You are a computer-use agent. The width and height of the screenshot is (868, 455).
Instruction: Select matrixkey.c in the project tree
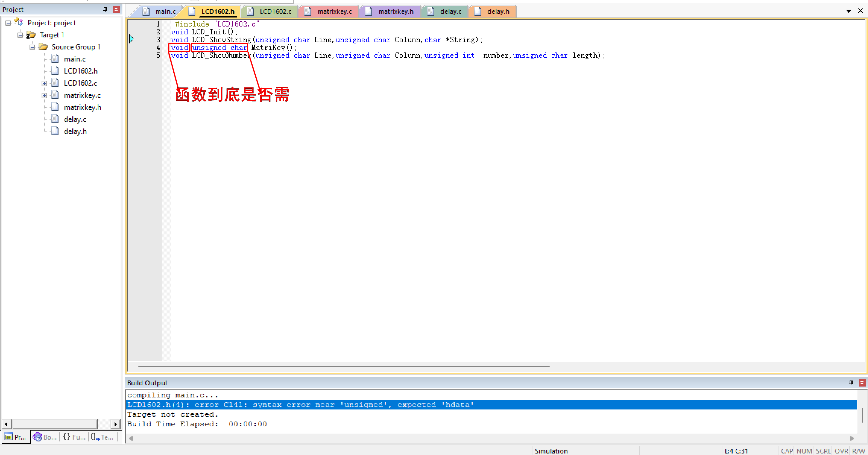82,95
